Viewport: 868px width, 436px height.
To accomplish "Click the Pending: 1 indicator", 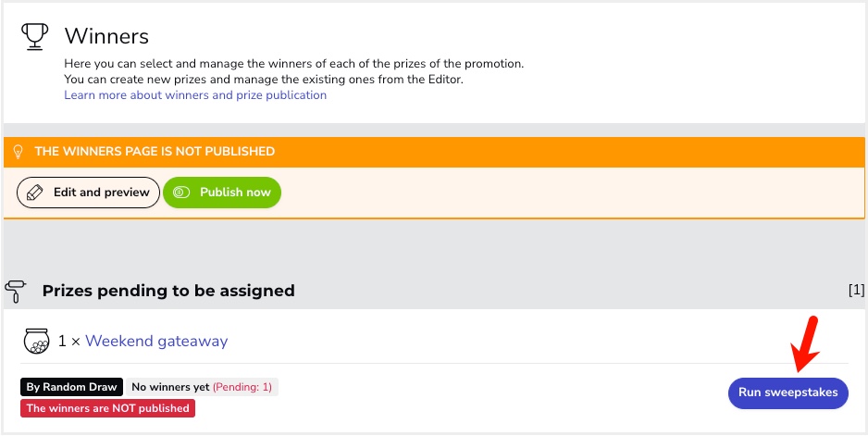I will (x=242, y=387).
